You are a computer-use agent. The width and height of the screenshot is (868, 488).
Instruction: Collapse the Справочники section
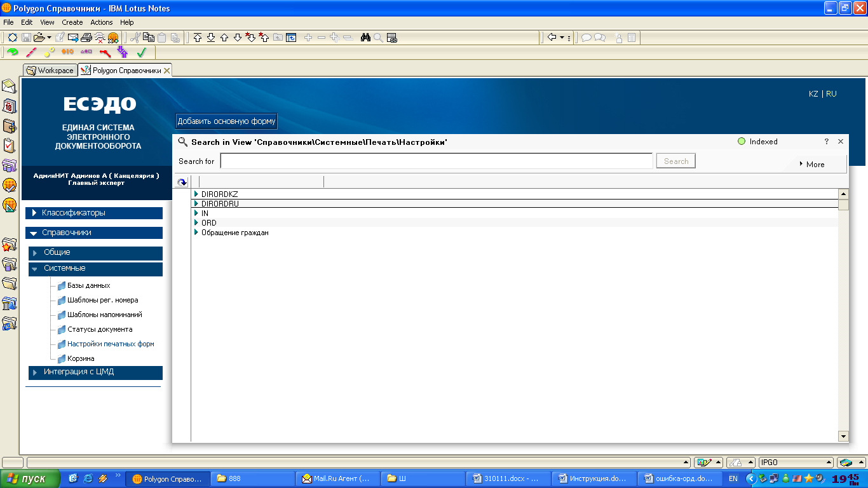(x=94, y=233)
